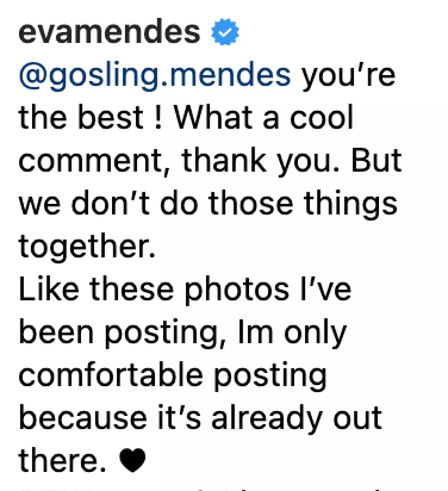This screenshot has height=491, width=448.
Task: Open the @gosling.mendes mention link
Action: point(155,75)
